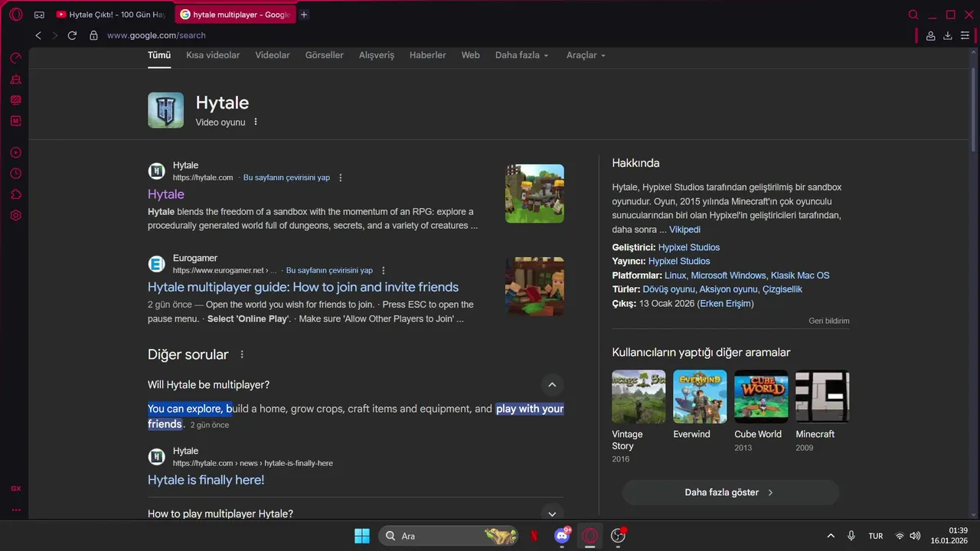Open the 'Araçlar' tools dropdown
980x551 pixels.
tap(586, 55)
